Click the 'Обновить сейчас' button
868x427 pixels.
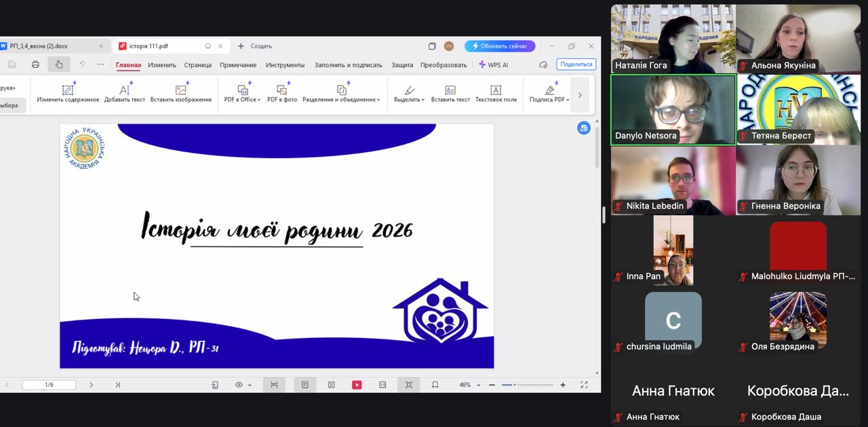click(x=500, y=46)
